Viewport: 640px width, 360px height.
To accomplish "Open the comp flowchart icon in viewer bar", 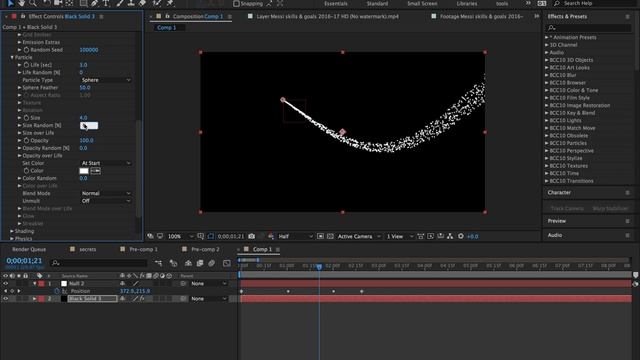I will point(450,236).
